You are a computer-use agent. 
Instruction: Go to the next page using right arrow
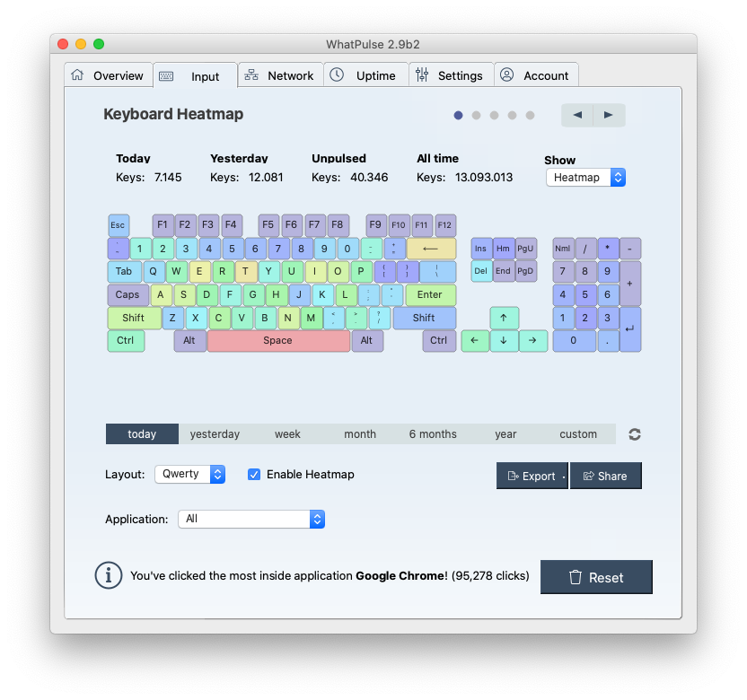pos(609,115)
